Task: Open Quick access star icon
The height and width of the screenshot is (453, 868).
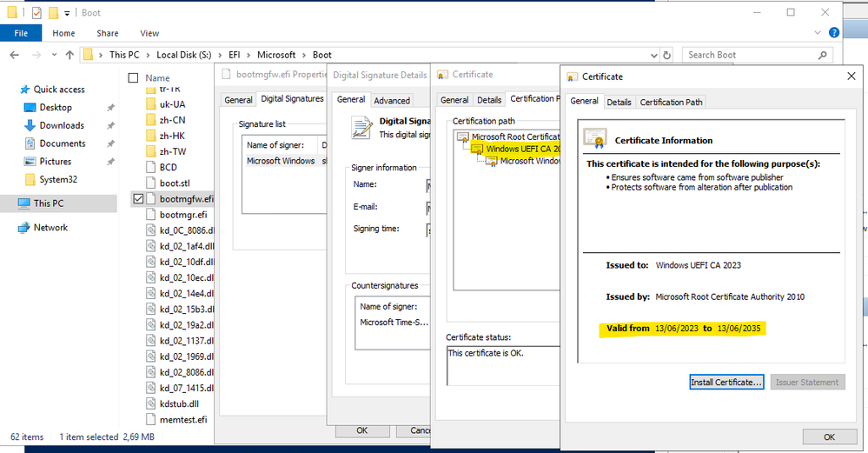Action: click(24, 90)
